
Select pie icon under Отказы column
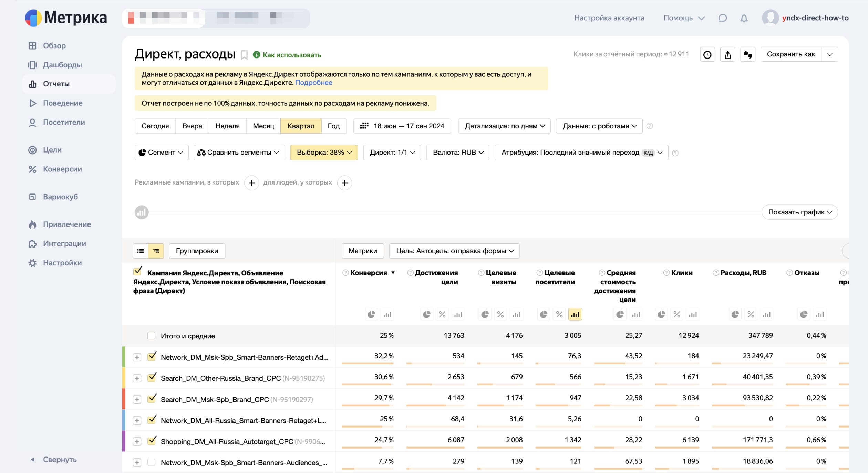point(804,314)
